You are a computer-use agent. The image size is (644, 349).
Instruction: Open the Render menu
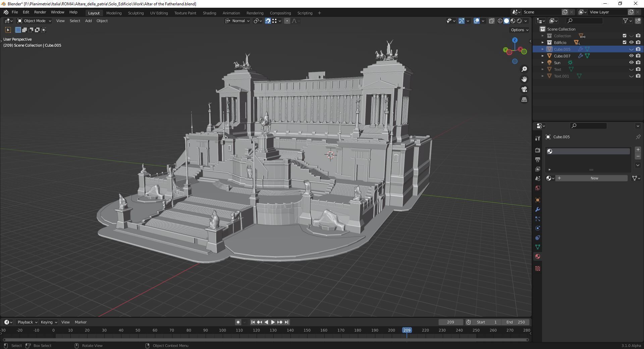coord(40,12)
